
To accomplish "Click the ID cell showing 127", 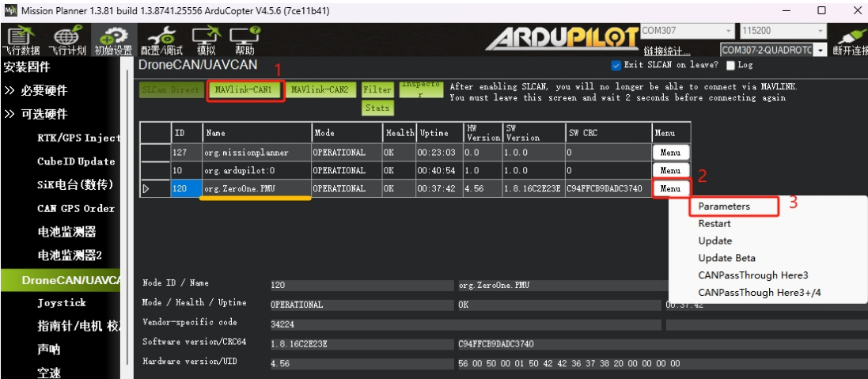I will 187,152.
